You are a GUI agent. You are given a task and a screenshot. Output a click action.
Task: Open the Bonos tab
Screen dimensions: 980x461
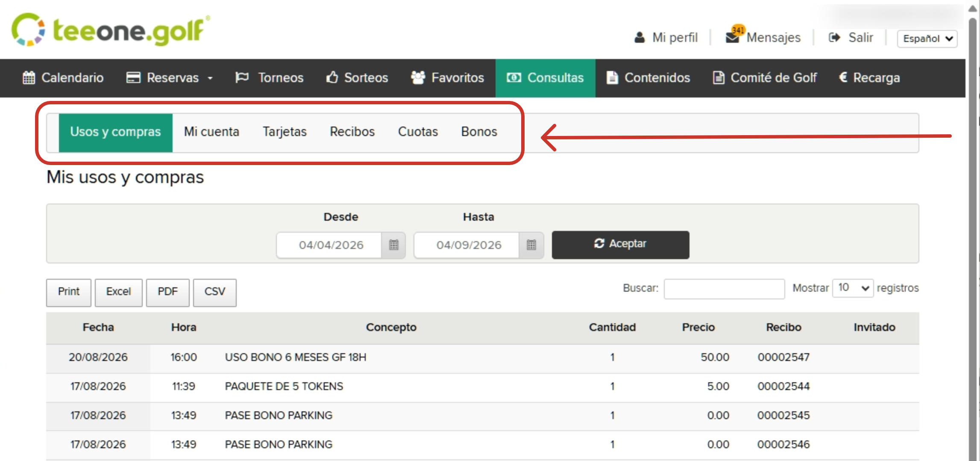[479, 132]
